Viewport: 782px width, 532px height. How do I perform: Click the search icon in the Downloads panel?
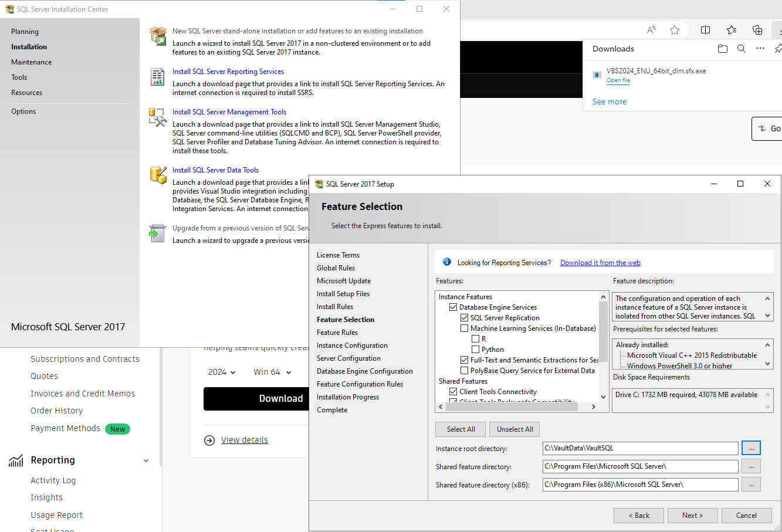tap(741, 49)
